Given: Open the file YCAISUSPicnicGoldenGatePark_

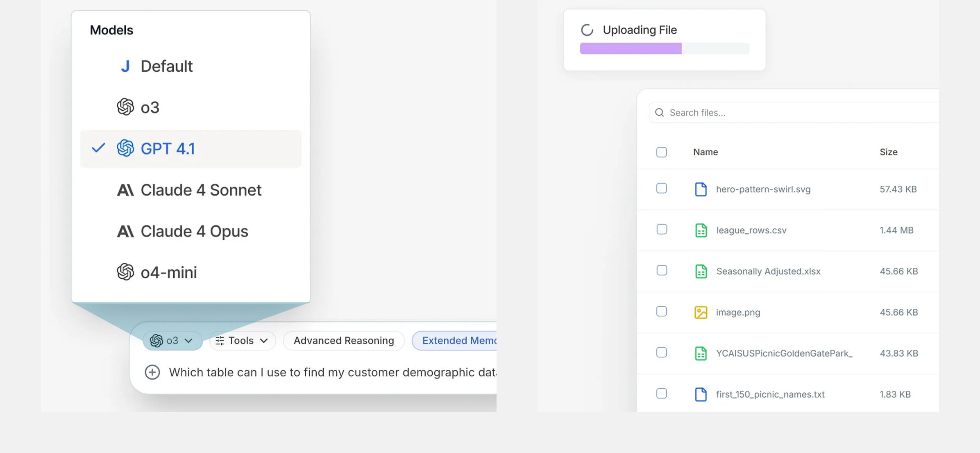Looking at the screenshot, I should pos(784,353).
